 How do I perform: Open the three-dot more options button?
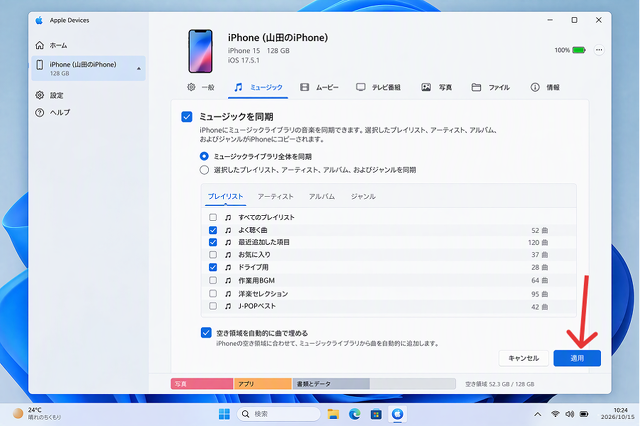599,50
